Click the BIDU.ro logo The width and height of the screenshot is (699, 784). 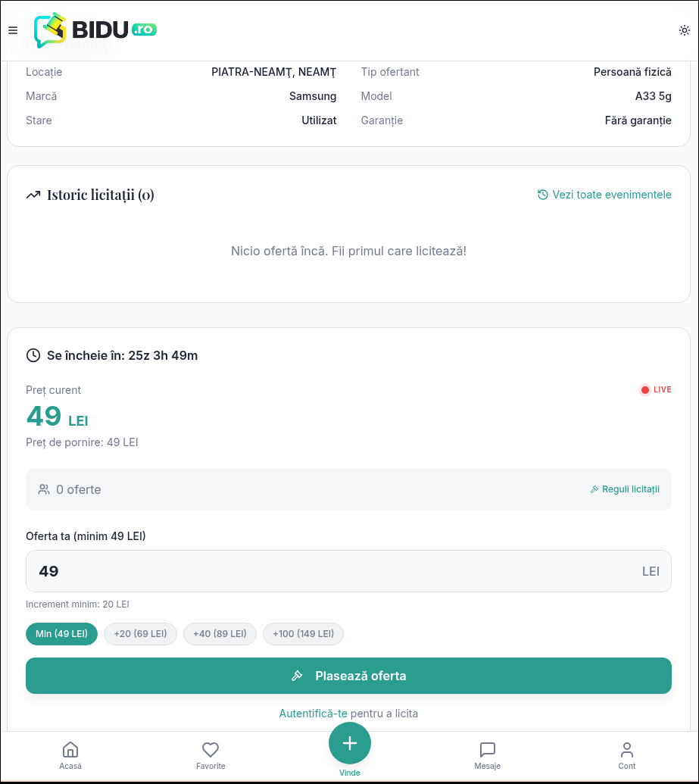[x=95, y=30]
